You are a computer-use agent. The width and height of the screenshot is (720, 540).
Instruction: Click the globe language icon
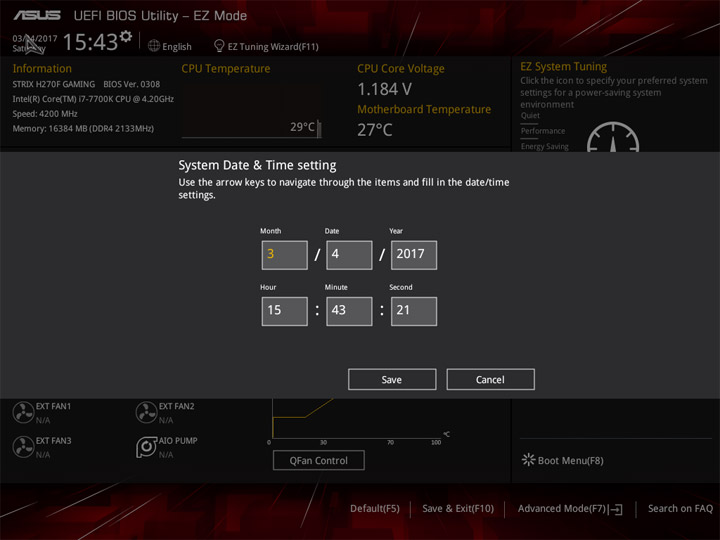point(154,46)
